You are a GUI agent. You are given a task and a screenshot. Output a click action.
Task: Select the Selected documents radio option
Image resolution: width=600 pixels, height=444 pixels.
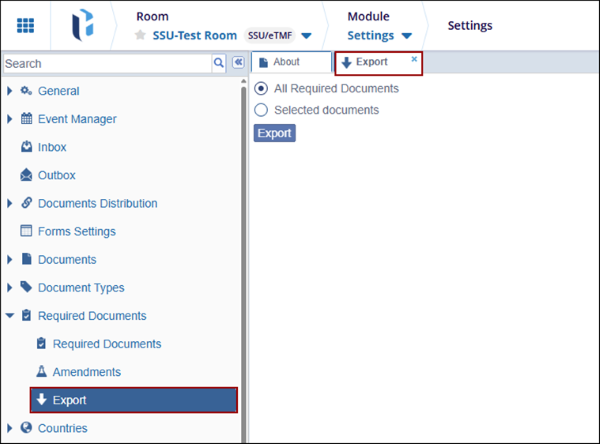262,110
